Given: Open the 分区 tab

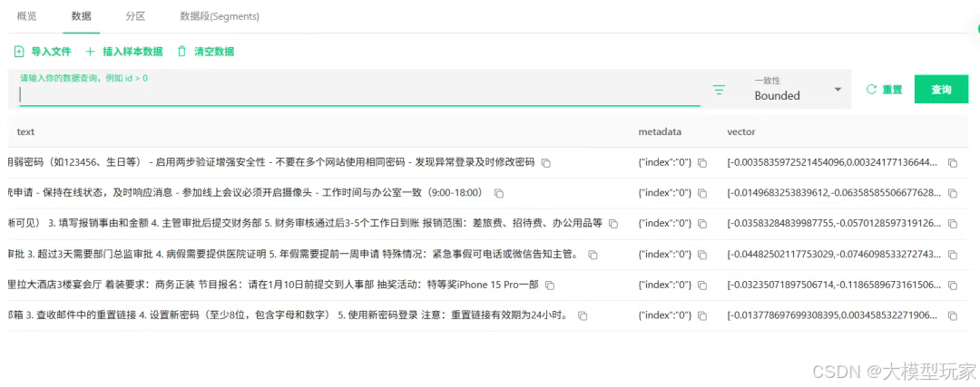Looking at the screenshot, I should [135, 16].
